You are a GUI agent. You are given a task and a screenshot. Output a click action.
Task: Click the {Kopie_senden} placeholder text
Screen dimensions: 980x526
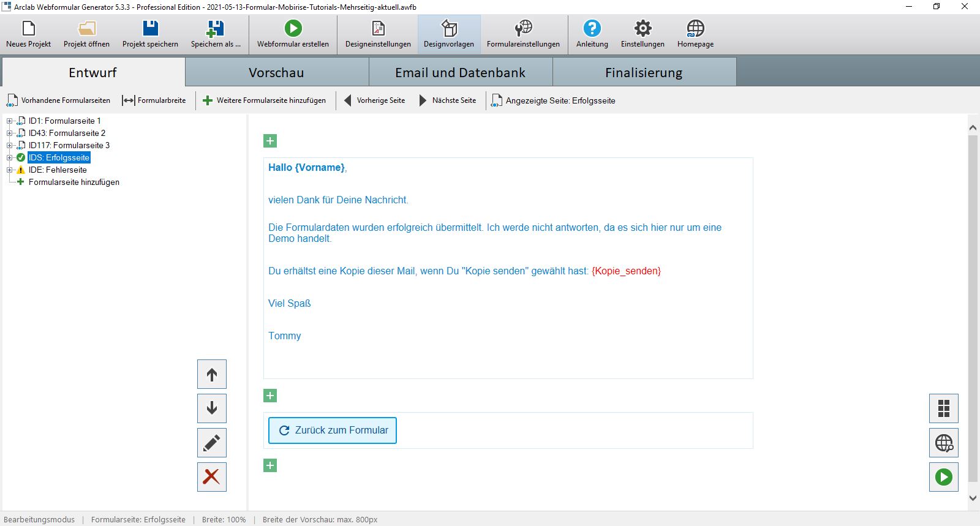(626, 271)
